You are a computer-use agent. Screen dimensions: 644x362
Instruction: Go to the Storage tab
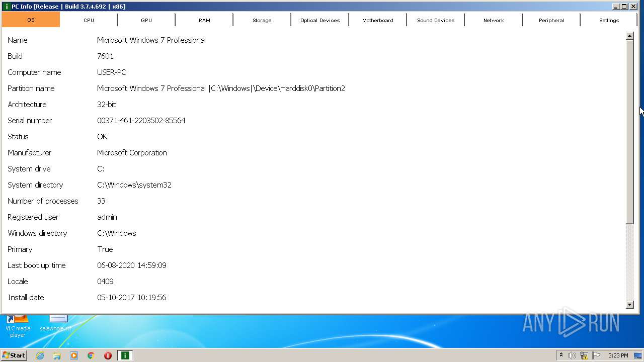pos(262,20)
